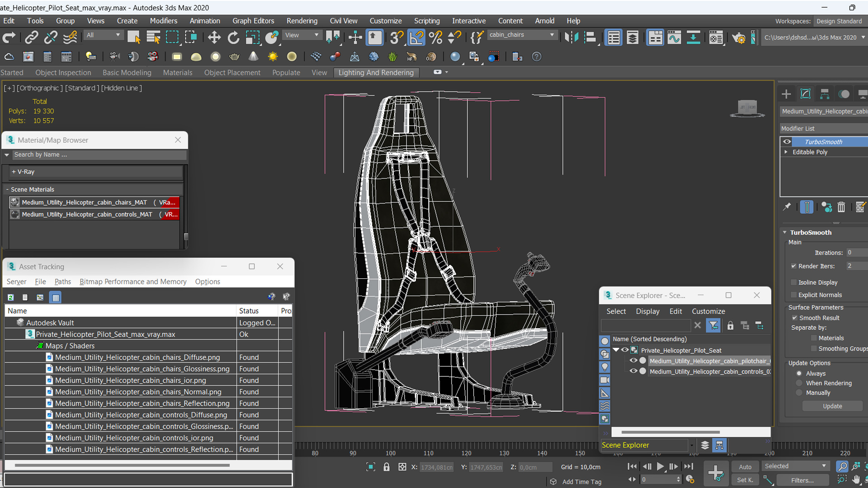Refresh the Asset Tracking list
The height and width of the screenshot is (488, 868).
[11, 297]
